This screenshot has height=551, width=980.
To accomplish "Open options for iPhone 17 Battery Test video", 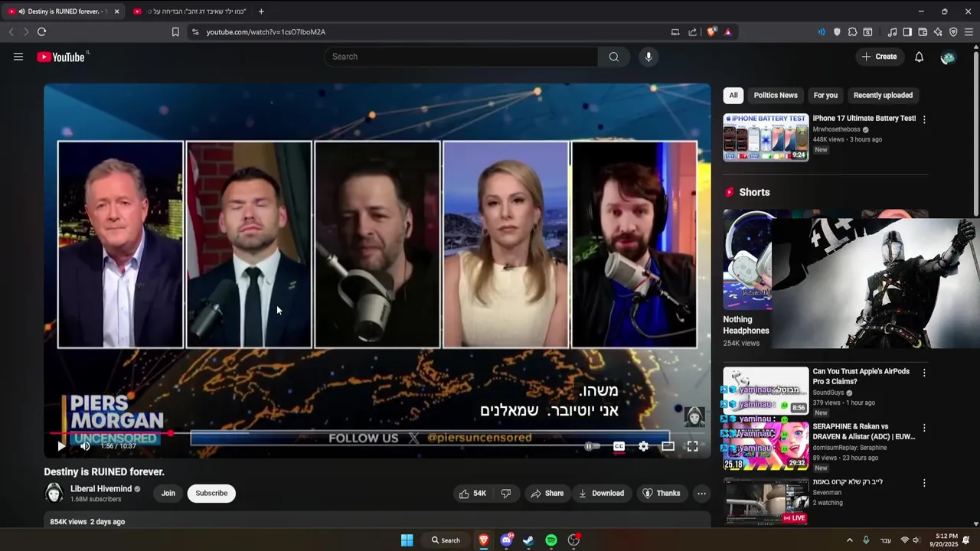I will click(924, 119).
